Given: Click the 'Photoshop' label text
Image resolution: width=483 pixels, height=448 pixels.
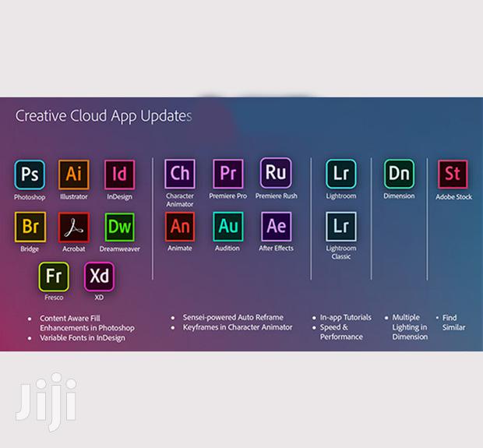Looking at the screenshot, I should (x=30, y=197).
